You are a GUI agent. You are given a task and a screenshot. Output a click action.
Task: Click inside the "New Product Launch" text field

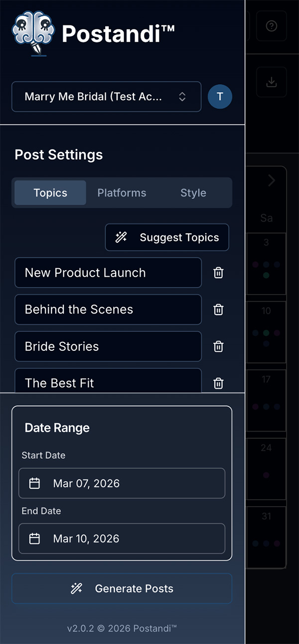coord(108,273)
